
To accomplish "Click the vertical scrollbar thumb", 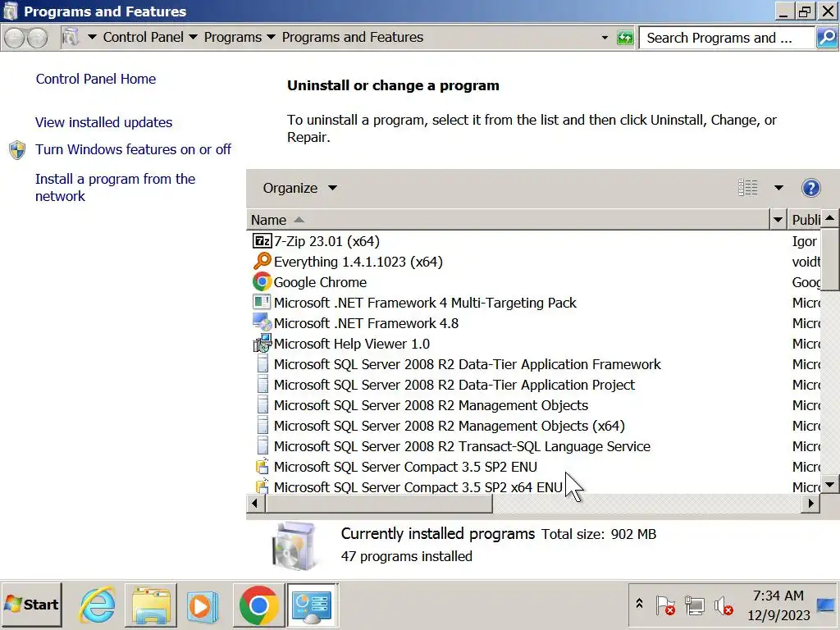I will [x=830, y=259].
